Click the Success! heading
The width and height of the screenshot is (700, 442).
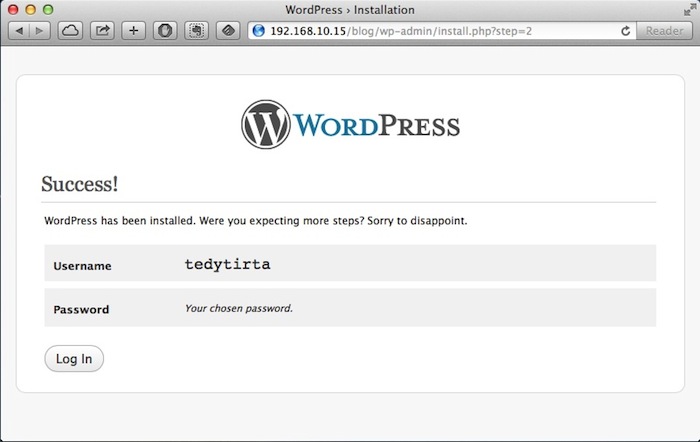pos(79,185)
